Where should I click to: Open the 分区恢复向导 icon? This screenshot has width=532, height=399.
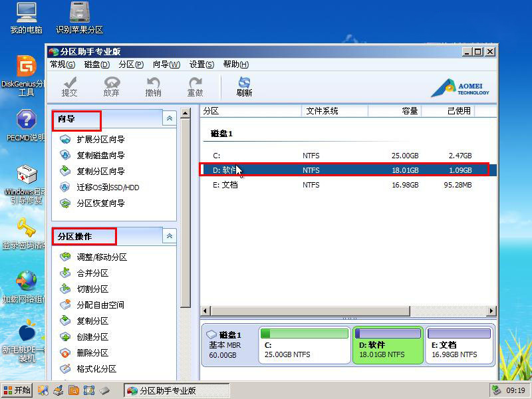[x=65, y=203]
